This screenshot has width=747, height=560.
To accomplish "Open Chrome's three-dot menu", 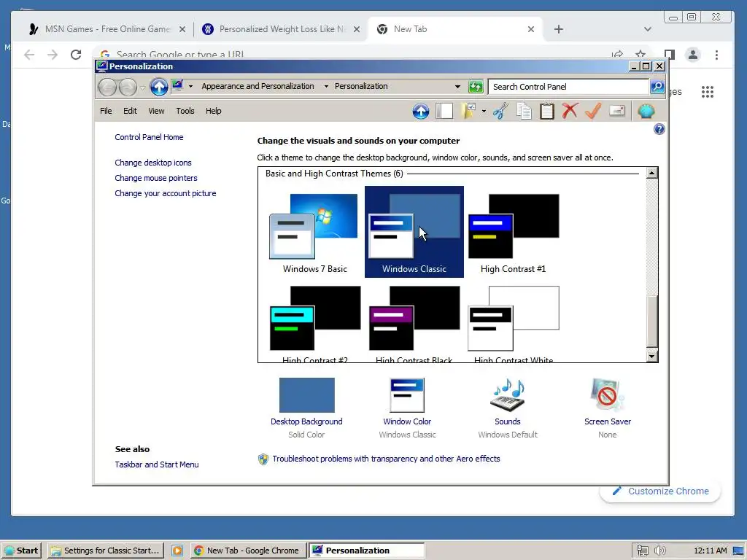I will [x=716, y=55].
